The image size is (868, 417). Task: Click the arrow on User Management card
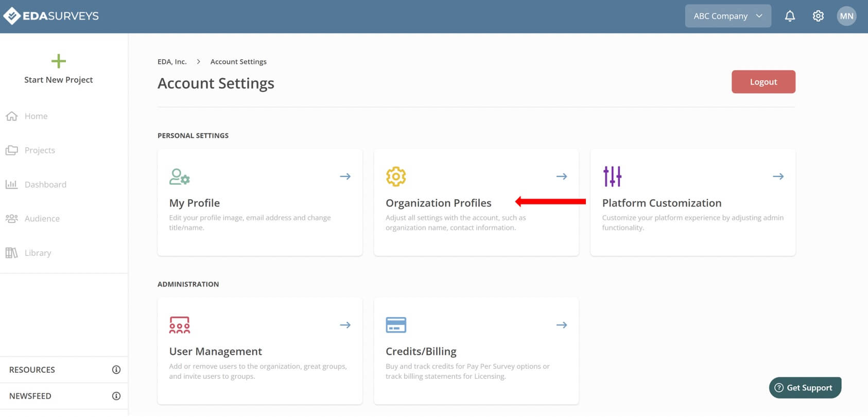[x=345, y=325]
